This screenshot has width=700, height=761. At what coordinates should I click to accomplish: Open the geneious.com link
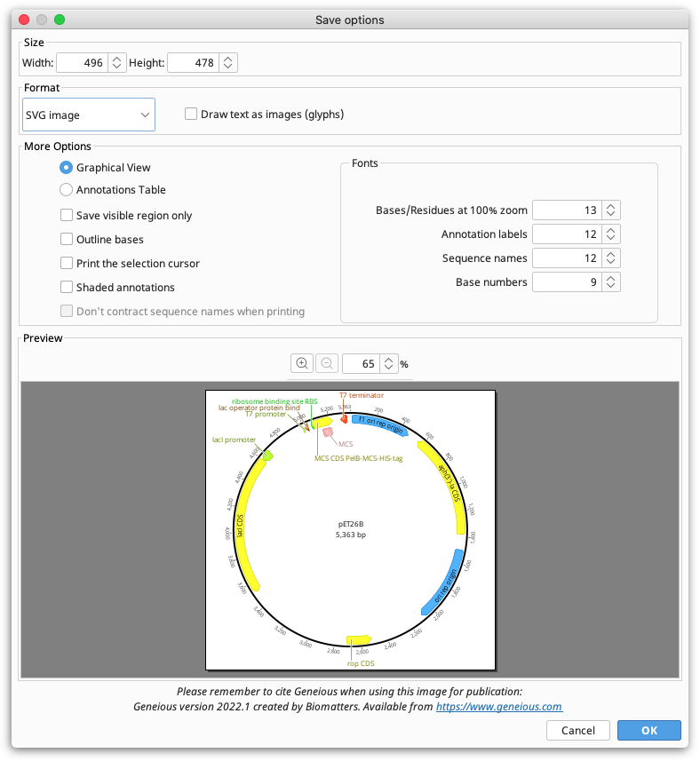(x=499, y=707)
